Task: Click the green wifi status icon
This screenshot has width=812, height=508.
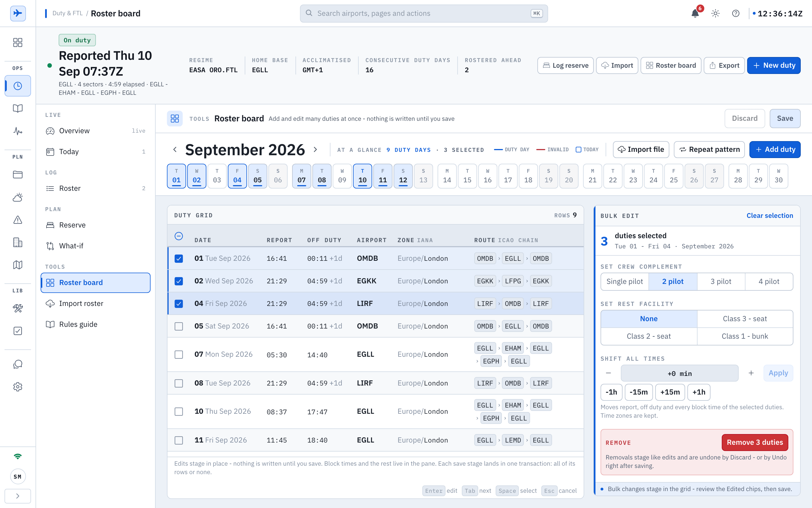Action: click(18, 456)
